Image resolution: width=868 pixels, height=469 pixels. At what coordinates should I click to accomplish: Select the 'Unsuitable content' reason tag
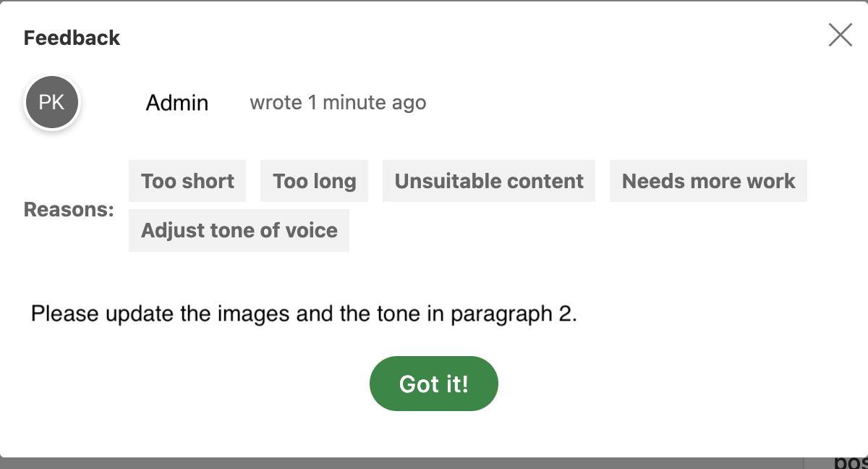pyautogui.click(x=489, y=181)
